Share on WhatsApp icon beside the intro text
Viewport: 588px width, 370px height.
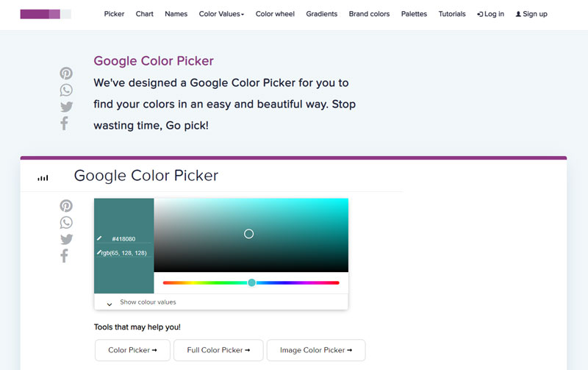coord(66,90)
